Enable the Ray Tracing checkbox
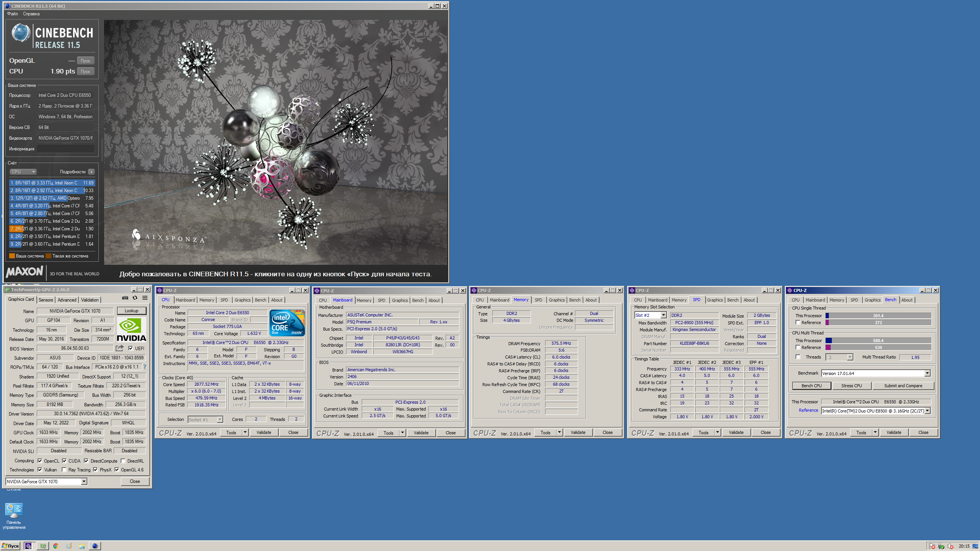The height and width of the screenshot is (551, 980). coord(64,469)
